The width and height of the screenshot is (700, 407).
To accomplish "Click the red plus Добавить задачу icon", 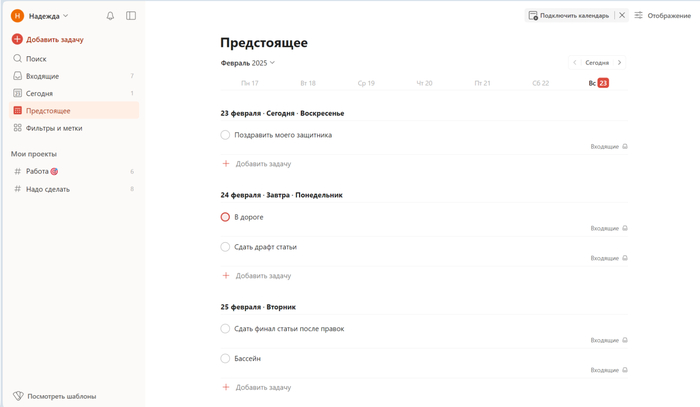I will coord(17,39).
